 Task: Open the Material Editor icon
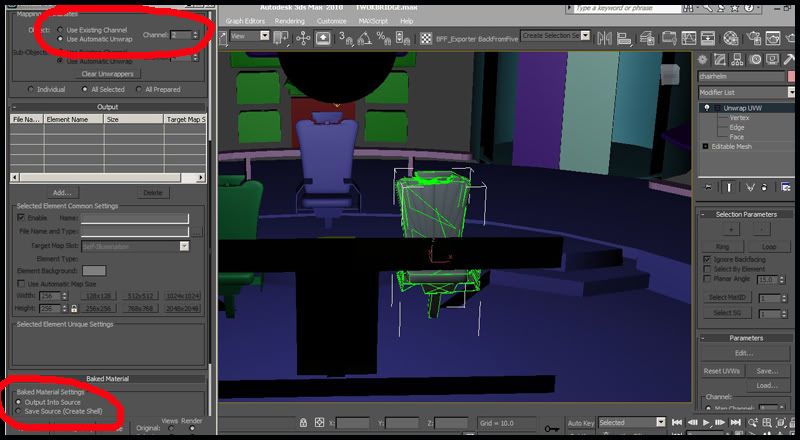731,38
